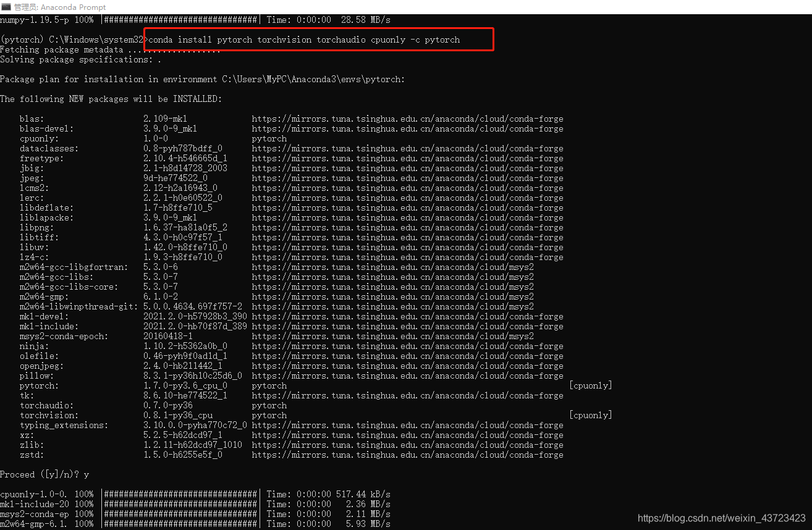Click the 'pillow:' package name
This screenshot has height=530, width=812.
click(x=37, y=376)
